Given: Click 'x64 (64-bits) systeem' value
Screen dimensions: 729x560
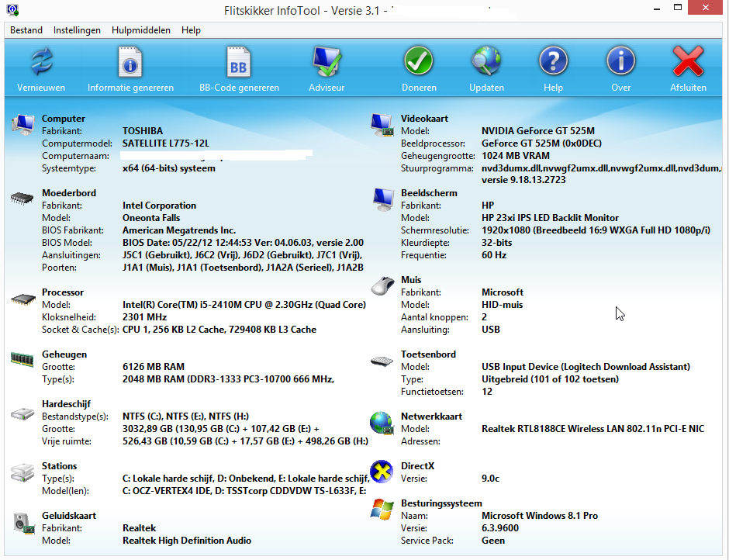Looking at the screenshot, I should (x=169, y=168).
